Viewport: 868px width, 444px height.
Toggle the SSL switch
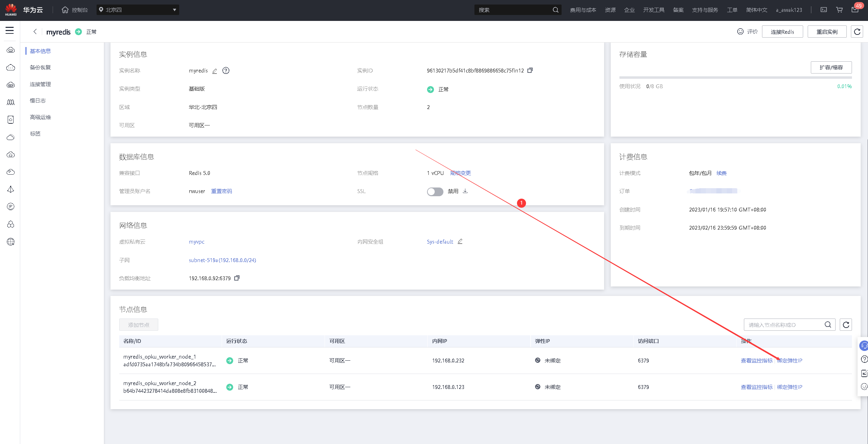coord(435,192)
